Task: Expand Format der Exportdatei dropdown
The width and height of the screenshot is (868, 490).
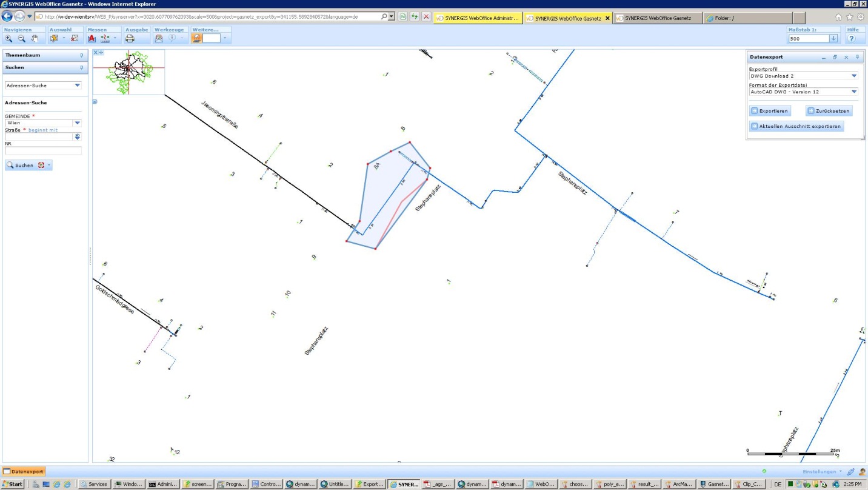Action: point(854,92)
